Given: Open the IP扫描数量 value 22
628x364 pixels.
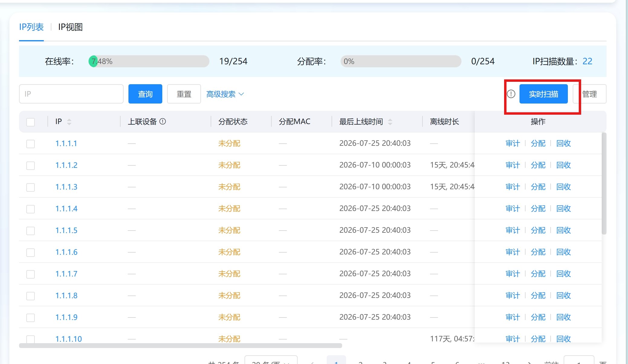Looking at the screenshot, I should [588, 61].
